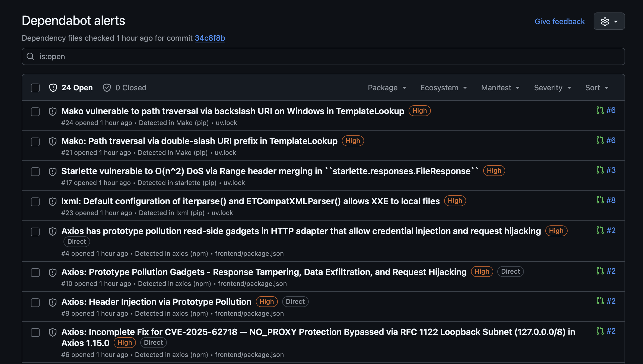Click shield icon of Axios read-side gadgets alert

[53, 231]
